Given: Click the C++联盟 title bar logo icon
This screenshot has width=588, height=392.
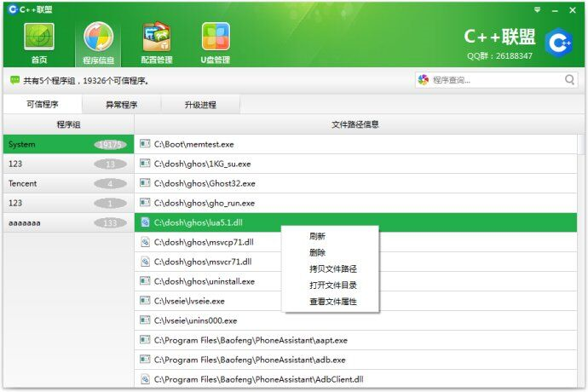Looking at the screenshot, I should 13,9.
